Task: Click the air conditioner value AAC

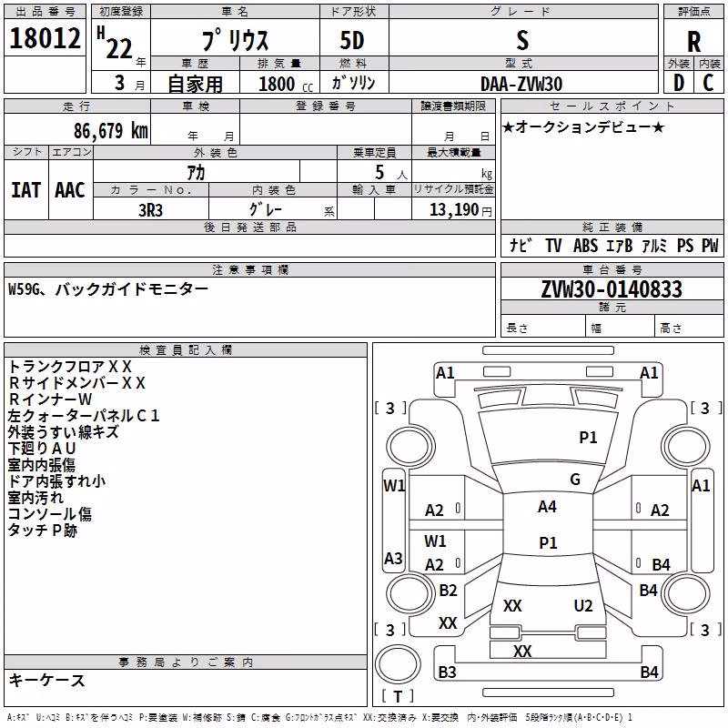Action: (x=70, y=190)
